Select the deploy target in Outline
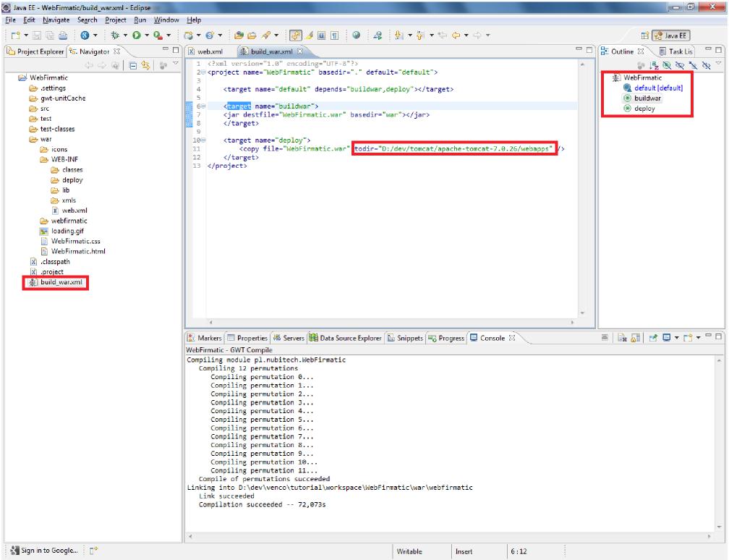 tap(644, 109)
